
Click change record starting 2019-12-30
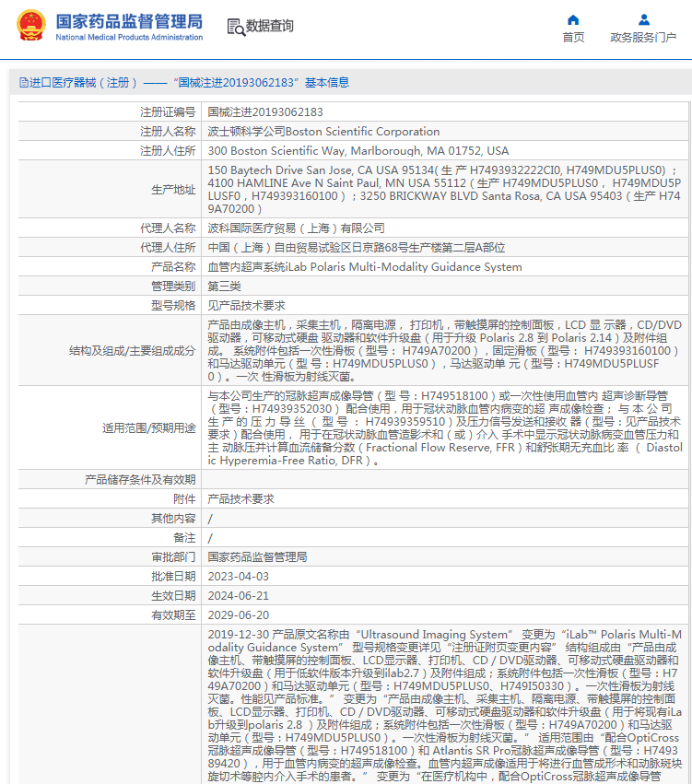coord(444,705)
